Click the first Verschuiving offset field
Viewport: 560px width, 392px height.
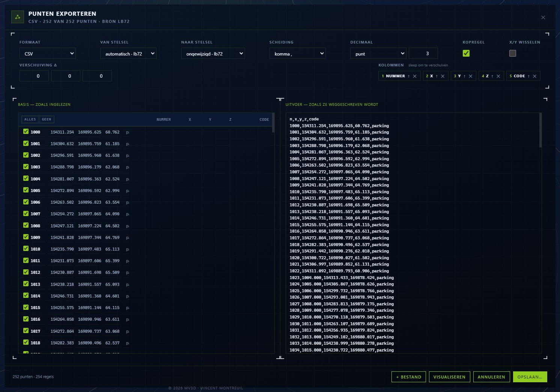click(x=34, y=76)
